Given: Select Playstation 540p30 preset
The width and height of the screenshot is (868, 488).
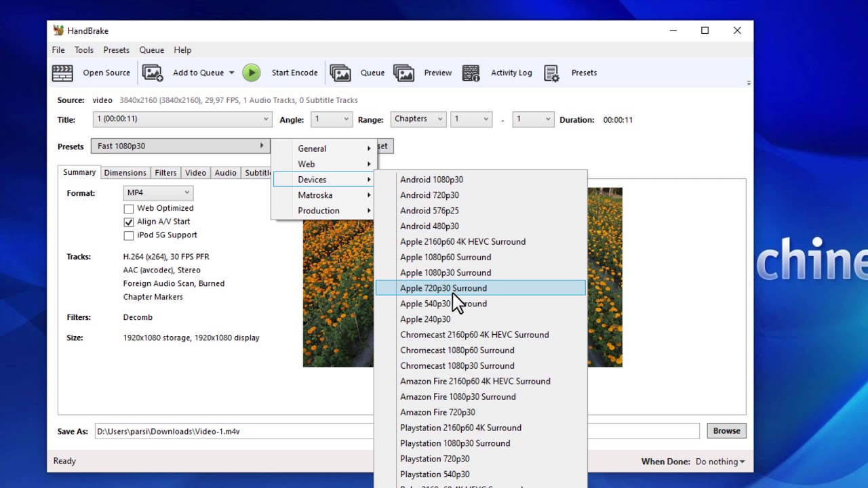Looking at the screenshot, I should pos(480,474).
